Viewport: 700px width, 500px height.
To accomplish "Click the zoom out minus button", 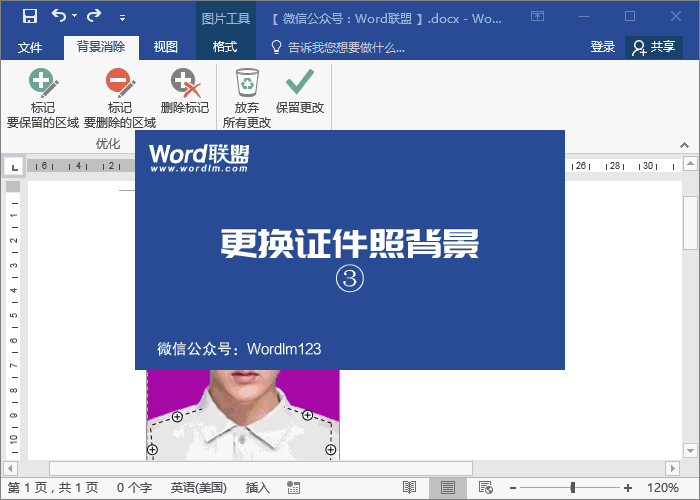I will coord(513,488).
